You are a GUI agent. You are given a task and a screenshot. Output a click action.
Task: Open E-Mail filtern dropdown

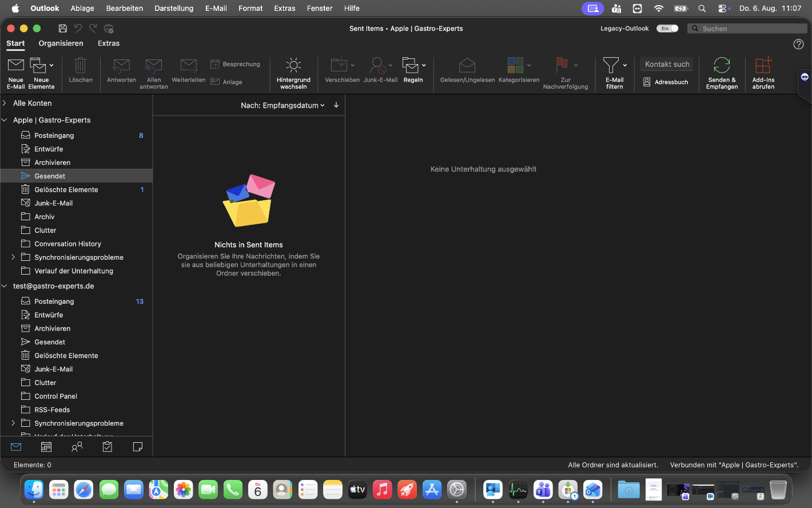(625, 65)
